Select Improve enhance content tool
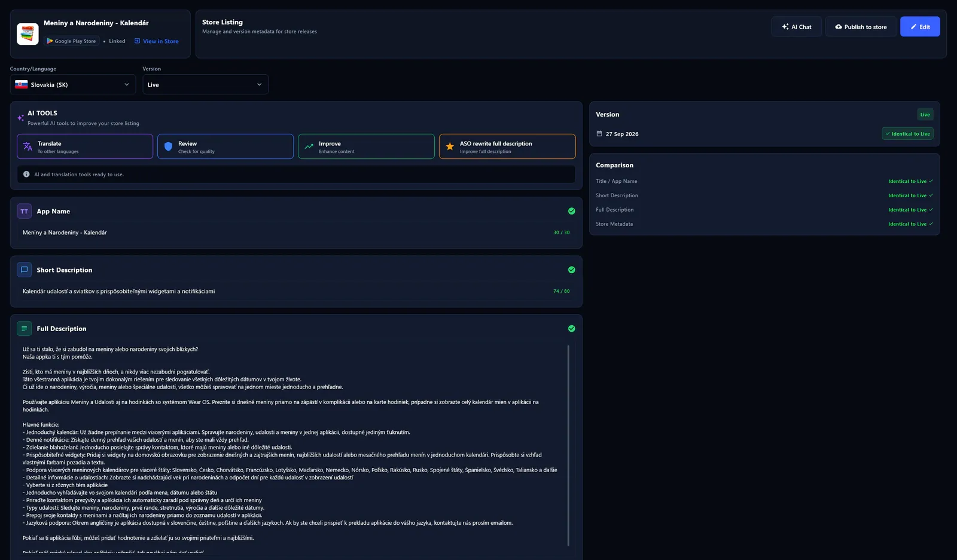This screenshot has height=560, width=957. coord(366,146)
